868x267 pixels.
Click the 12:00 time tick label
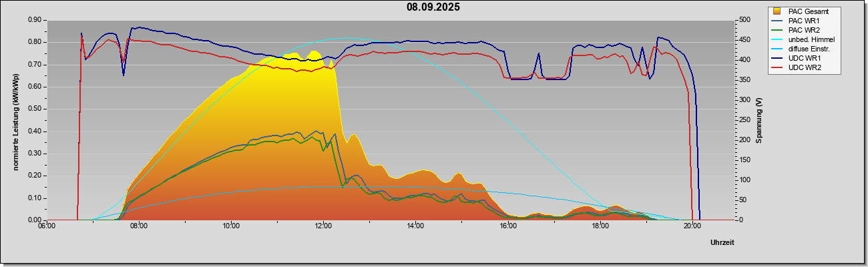pyautogui.click(x=322, y=226)
